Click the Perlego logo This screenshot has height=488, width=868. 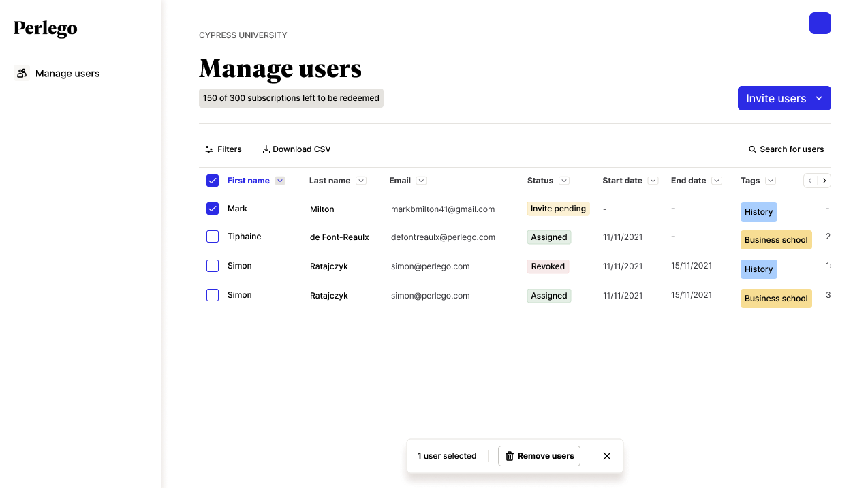tap(45, 28)
